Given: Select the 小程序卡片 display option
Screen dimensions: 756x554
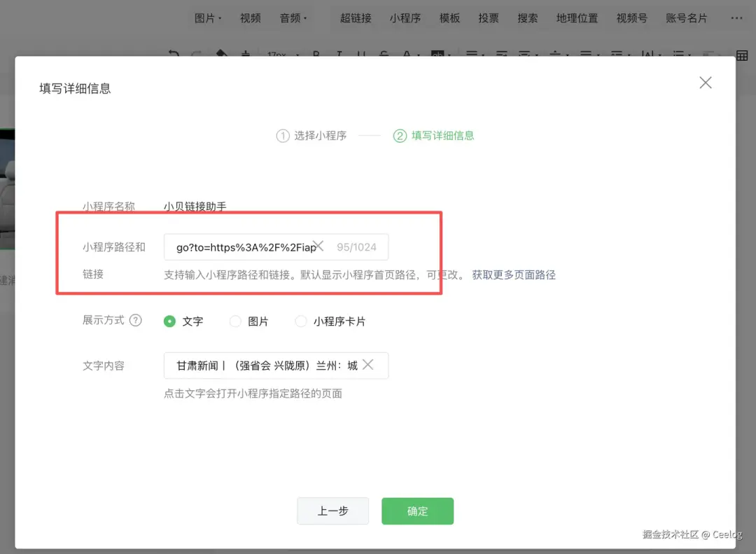Looking at the screenshot, I should (301, 321).
